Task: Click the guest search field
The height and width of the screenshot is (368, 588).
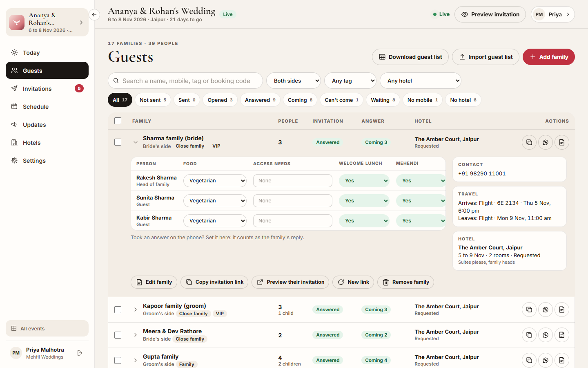Action: click(x=185, y=81)
